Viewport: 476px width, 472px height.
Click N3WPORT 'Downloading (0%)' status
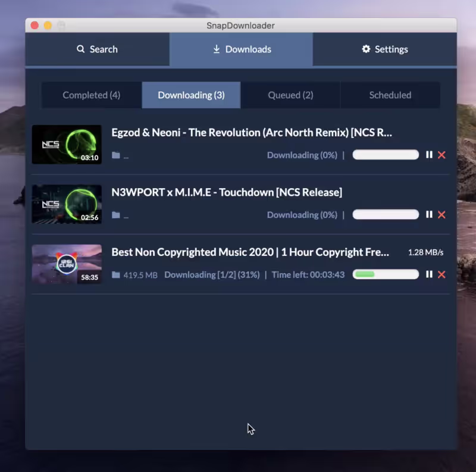(x=302, y=215)
